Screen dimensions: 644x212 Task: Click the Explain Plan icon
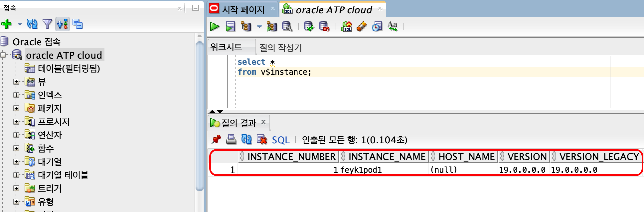(x=246, y=26)
